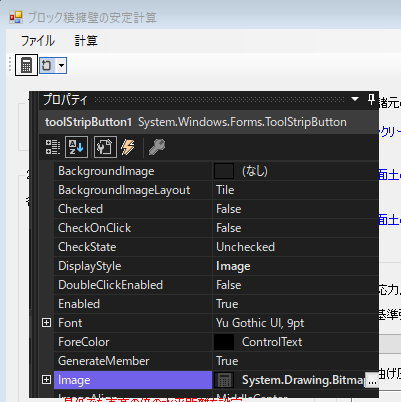Click the Image property calculator thumbnail
The image size is (401, 402).
coord(224,380)
